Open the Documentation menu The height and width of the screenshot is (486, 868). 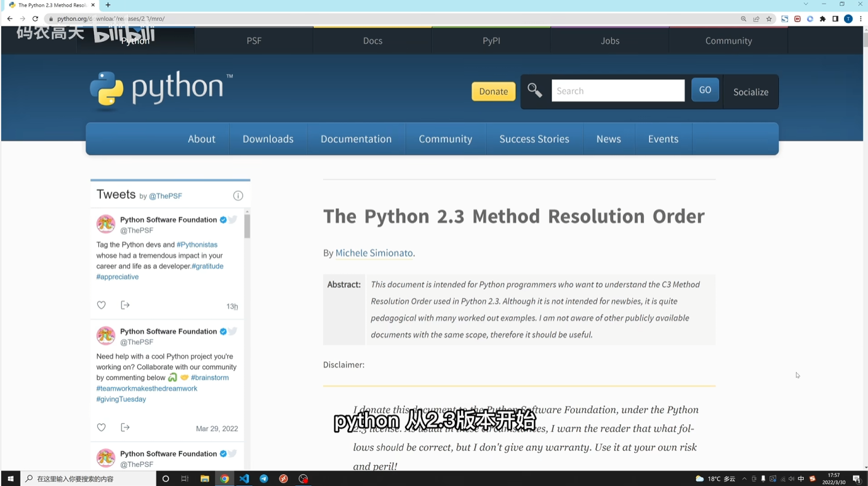coord(356,139)
